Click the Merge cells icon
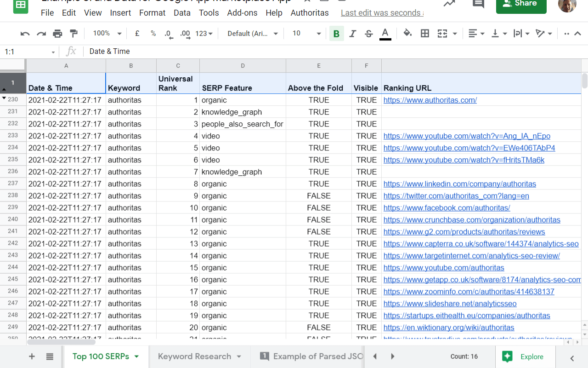The height and width of the screenshot is (368, 588). 442,34
